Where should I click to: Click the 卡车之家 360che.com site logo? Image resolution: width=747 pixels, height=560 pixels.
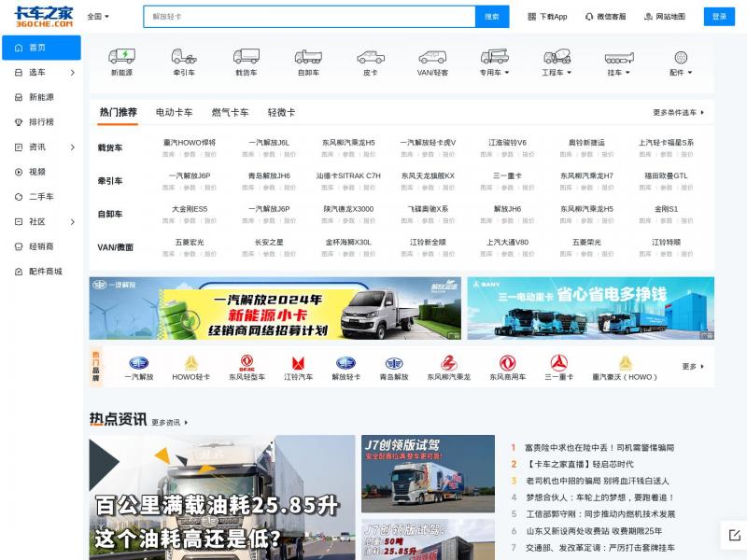44,17
